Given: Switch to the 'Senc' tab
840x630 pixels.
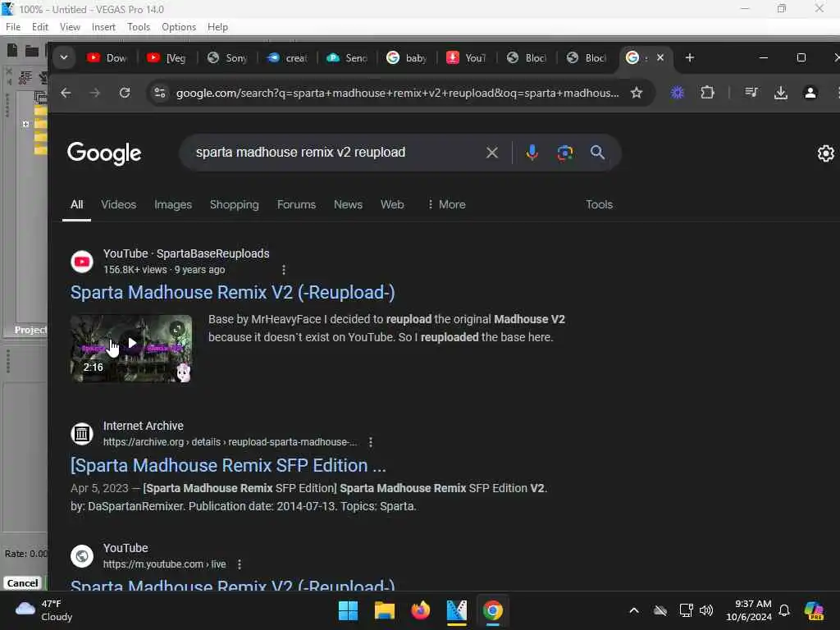Looking at the screenshot, I should coord(347,57).
